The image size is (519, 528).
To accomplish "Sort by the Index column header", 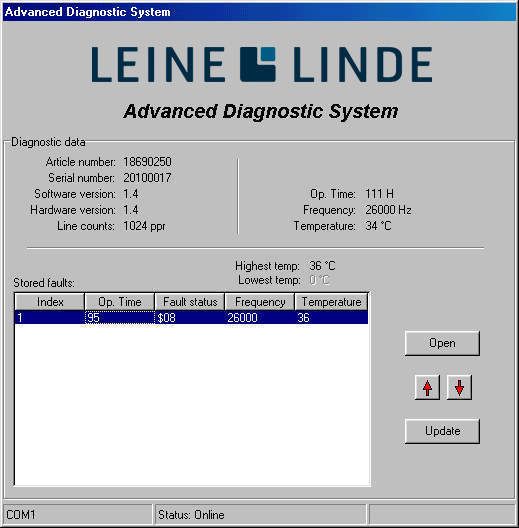I will coord(50,302).
